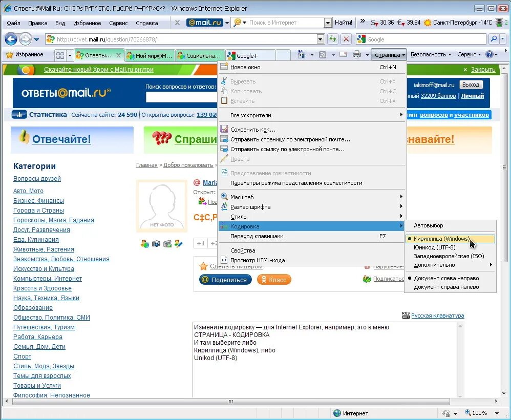Open the Компьютеры, Интернет category link
Image resolution: width=511 pixels, height=420 pixels.
pyautogui.click(x=48, y=279)
